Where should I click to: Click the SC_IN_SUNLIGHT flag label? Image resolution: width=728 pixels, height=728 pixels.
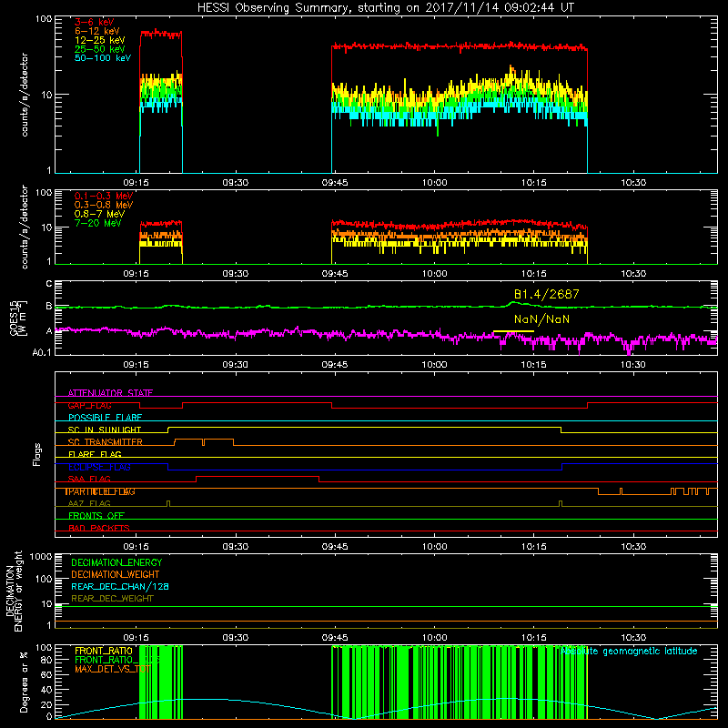click(105, 430)
